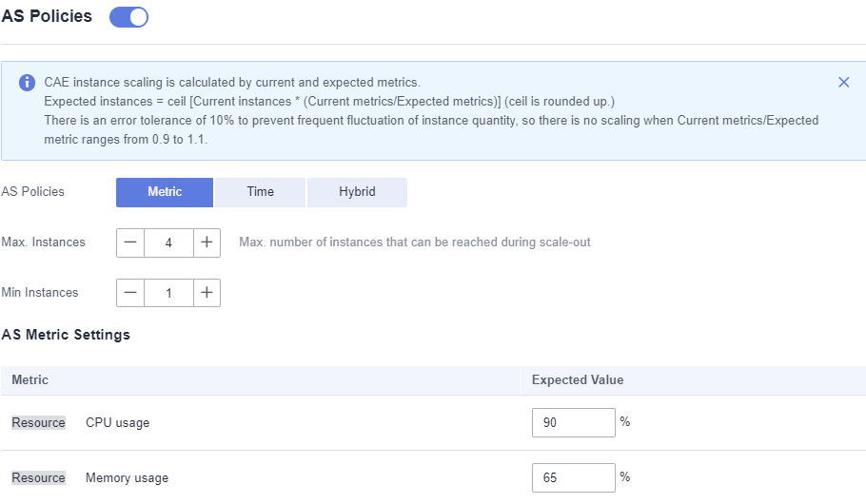Edit the CPU usage expected value field
The height and width of the screenshot is (504, 866).
573,423
